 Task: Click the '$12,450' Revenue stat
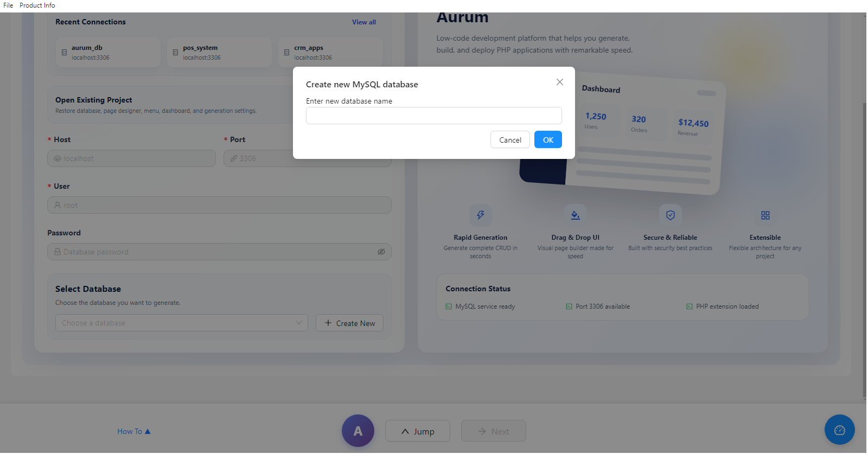tap(693, 127)
